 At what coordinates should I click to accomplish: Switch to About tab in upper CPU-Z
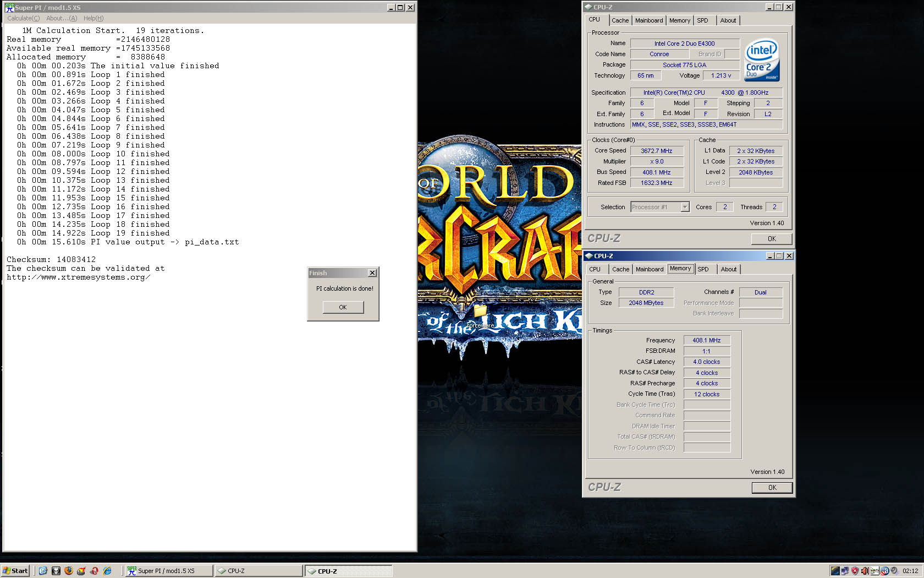728,20
